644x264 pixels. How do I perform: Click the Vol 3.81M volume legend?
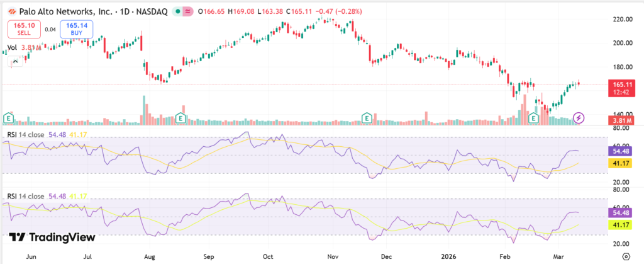25,48
